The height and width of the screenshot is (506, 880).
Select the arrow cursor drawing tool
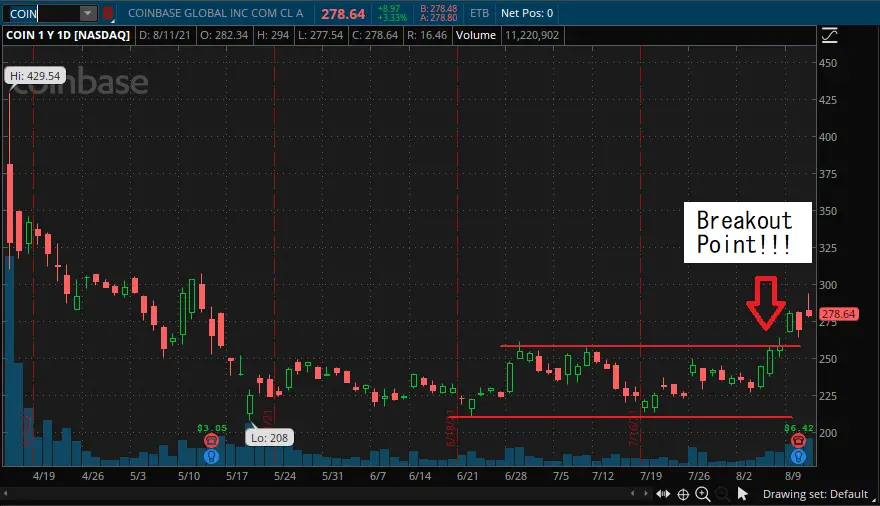point(742,494)
